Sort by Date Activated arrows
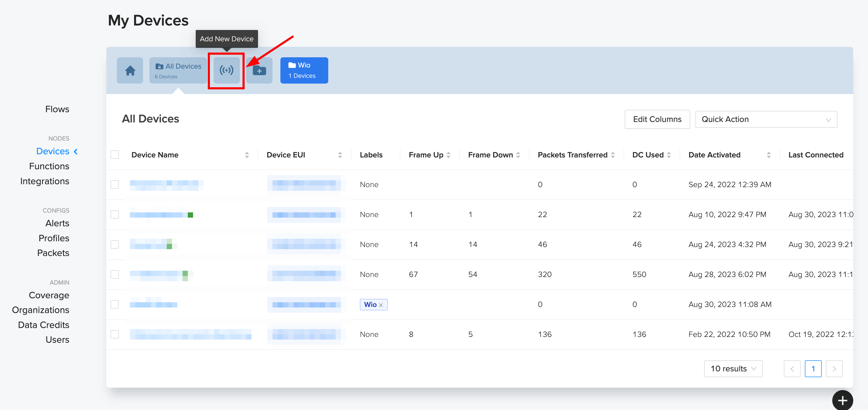This screenshot has height=410, width=868. coord(768,155)
